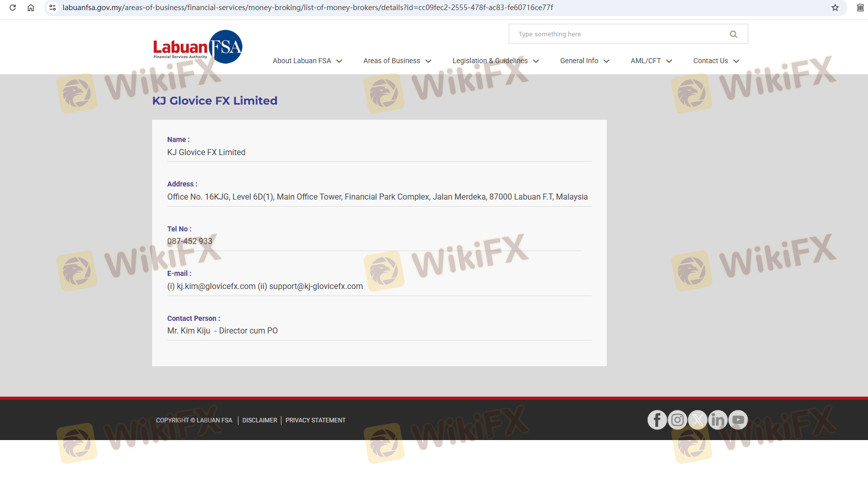Open the AML/CFT menu
868x481 pixels.
click(651, 61)
